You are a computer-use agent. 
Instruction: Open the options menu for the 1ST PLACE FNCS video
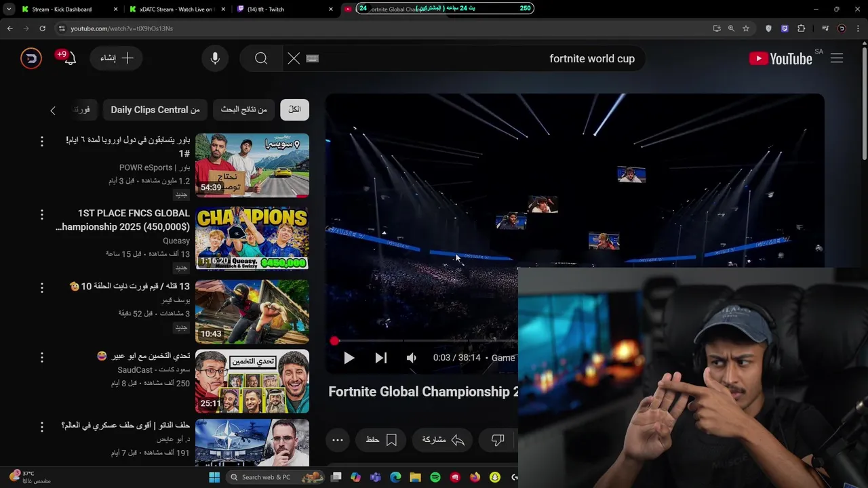tap(41, 214)
